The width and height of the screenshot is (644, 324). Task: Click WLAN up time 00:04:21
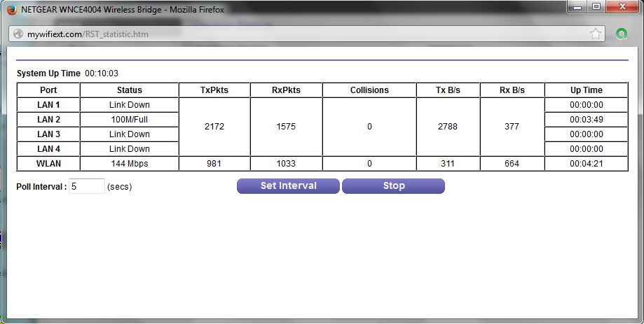coord(587,164)
